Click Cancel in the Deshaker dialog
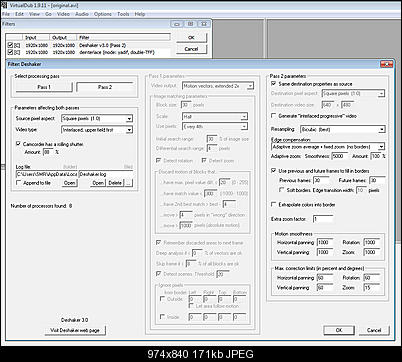The width and height of the screenshot is (402, 362). (x=374, y=330)
